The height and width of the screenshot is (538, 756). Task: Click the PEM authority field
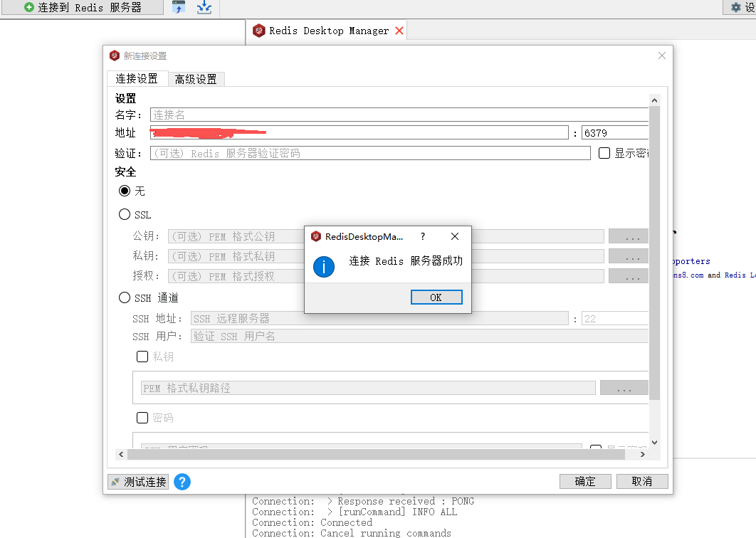(386, 276)
